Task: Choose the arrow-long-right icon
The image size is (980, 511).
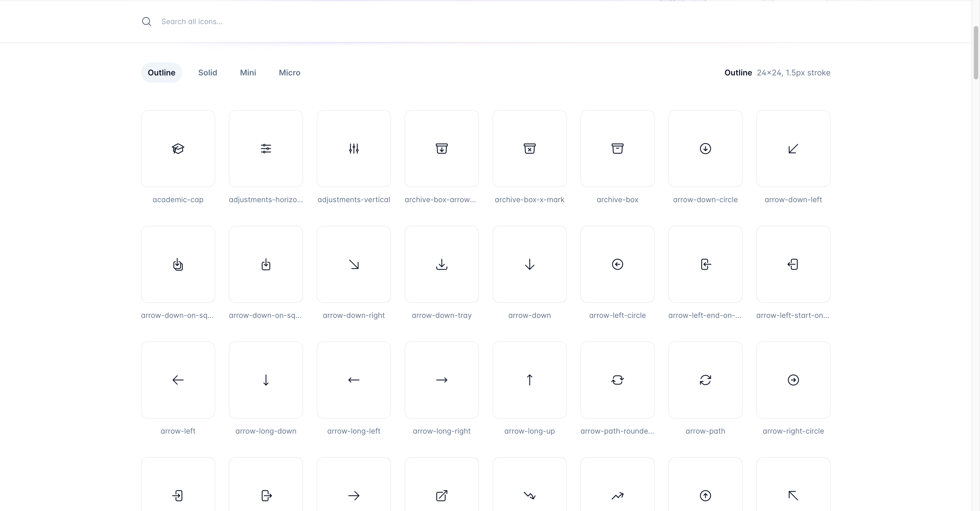Action: click(x=442, y=380)
